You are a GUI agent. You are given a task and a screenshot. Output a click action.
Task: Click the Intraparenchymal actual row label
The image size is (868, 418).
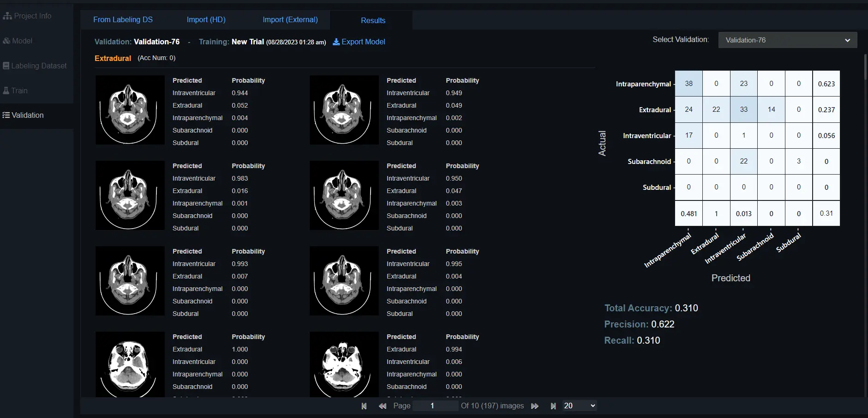click(643, 84)
